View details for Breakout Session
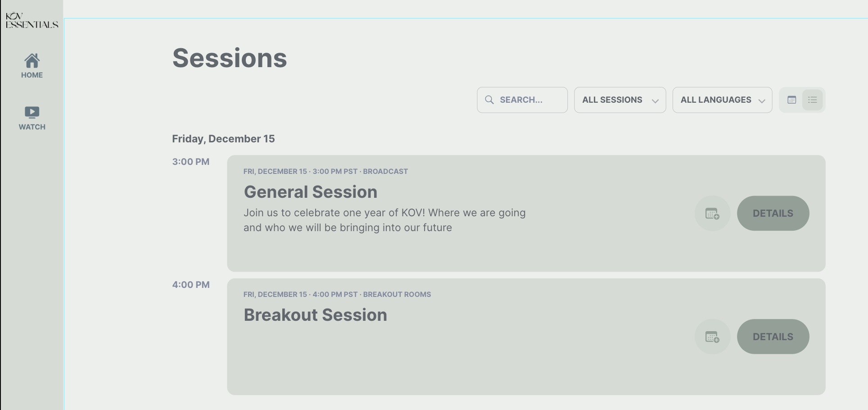 click(x=773, y=337)
